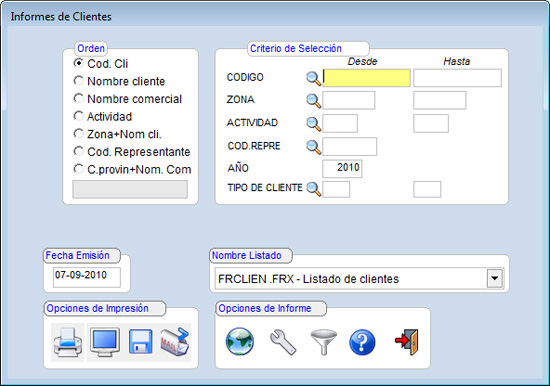Choose C.provin+Nom. Com ordering
550x386 pixels.
point(133,169)
